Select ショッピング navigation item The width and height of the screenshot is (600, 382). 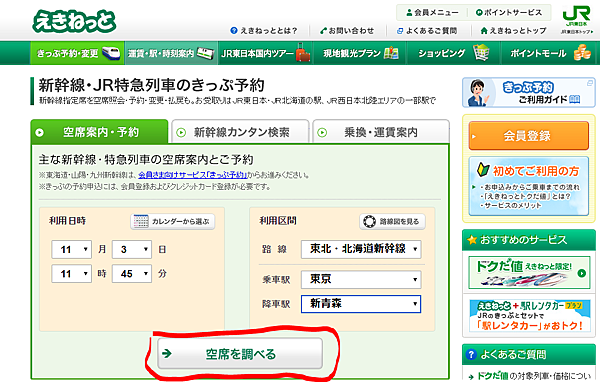click(453, 53)
